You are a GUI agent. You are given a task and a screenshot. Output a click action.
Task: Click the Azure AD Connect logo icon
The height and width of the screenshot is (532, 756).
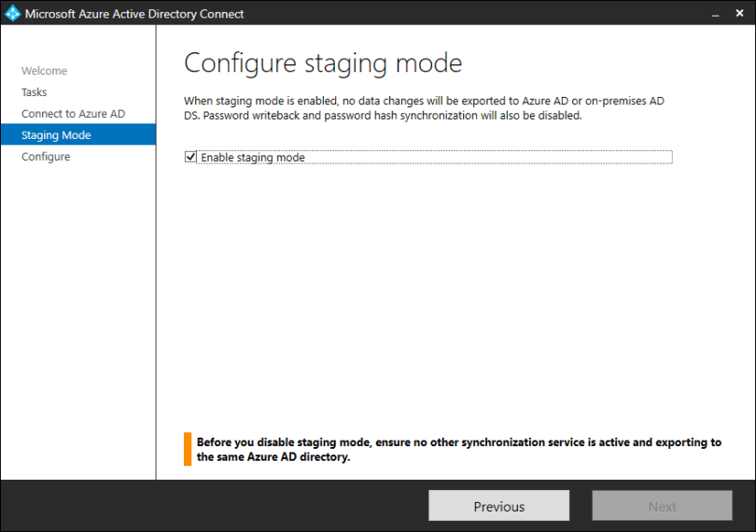click(13, 13)
